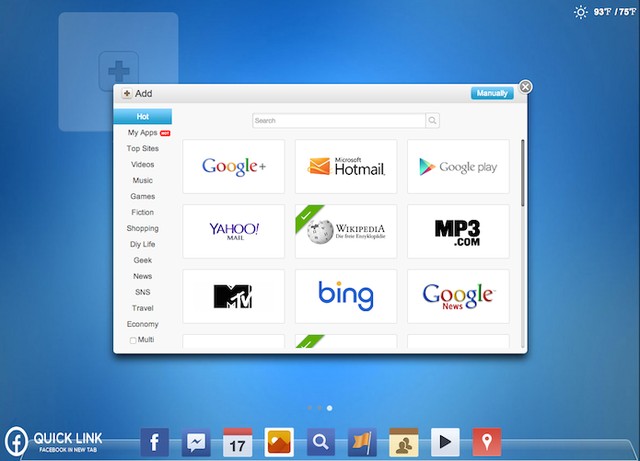Click the plus tile behind the dialog

[118, 71]
